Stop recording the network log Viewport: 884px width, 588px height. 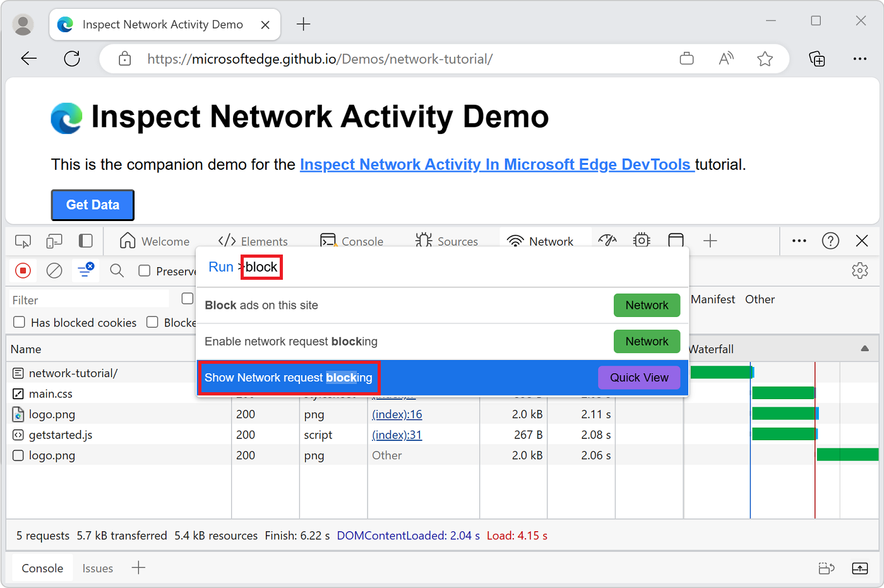23,270
